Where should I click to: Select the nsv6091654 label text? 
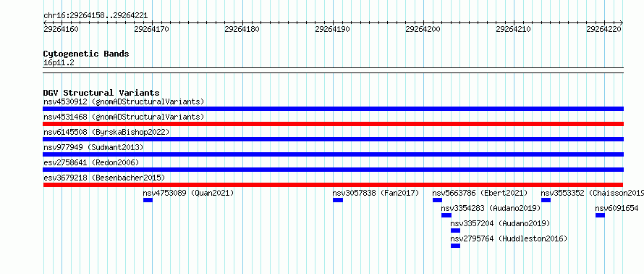click(617, 208)
